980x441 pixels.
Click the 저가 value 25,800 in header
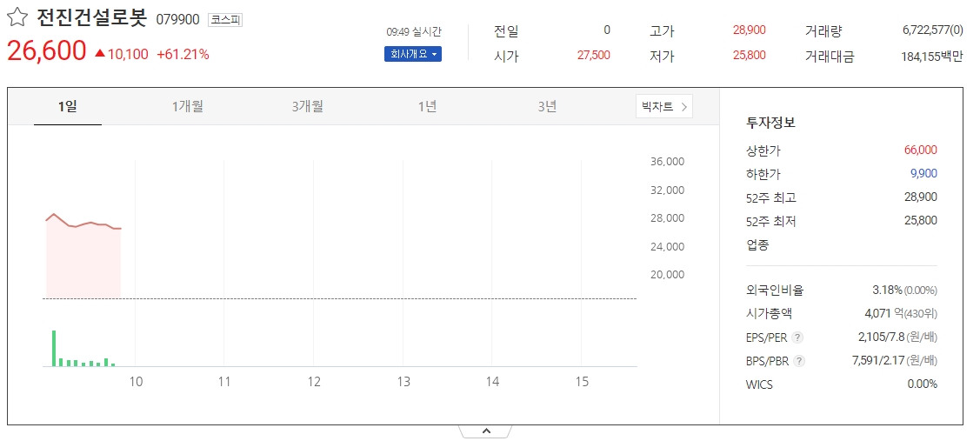[x=749, y=55]
